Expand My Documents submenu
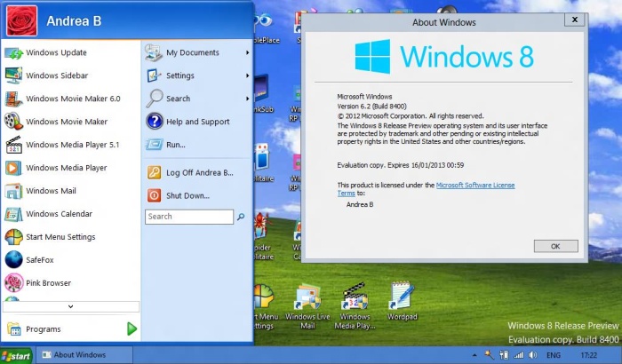The width and height of the screenshot is (622, 364). [197, 52]
